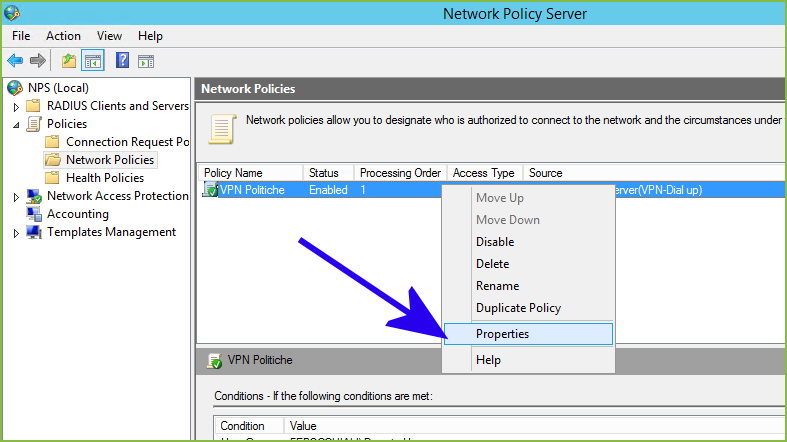Viewport: 787px width, 442px height.
Task: Click the Policies scroll icon in tree
Action: pos(34,124)
